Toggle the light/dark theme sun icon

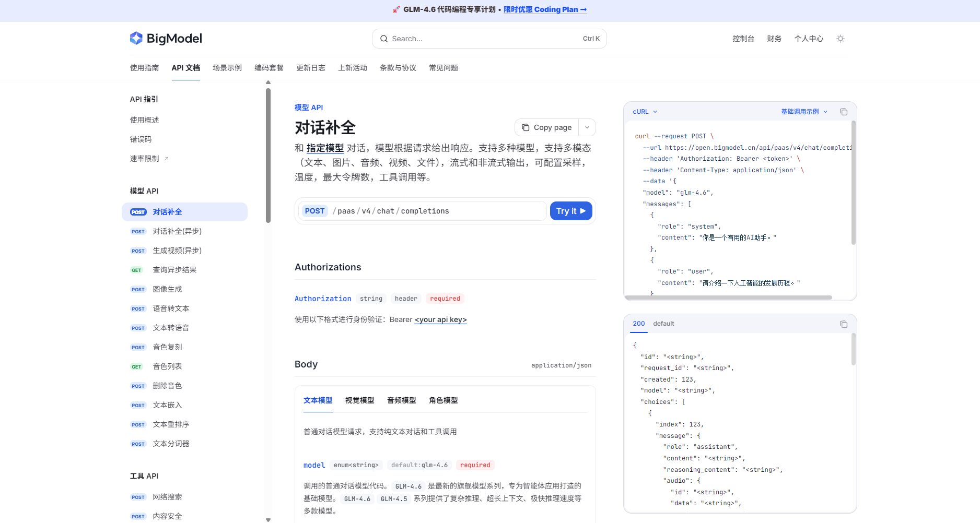[x=840, y=39]
